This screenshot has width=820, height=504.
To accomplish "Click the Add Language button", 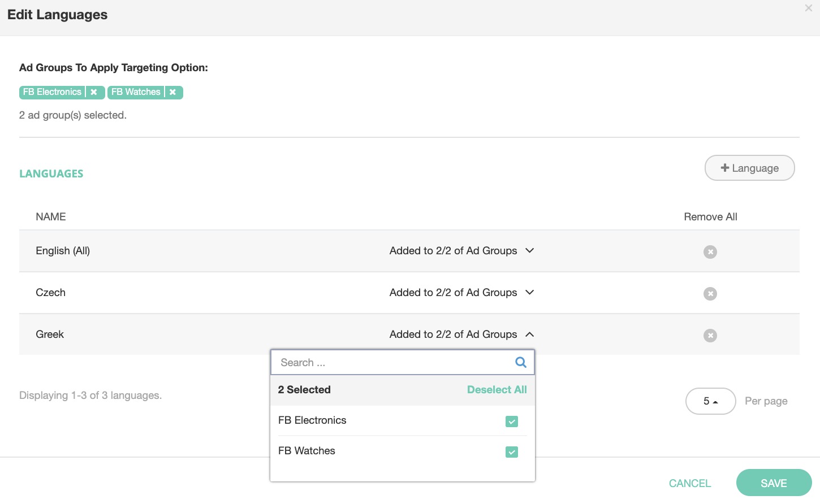I will pyautogui.click(x=749, y=168).
